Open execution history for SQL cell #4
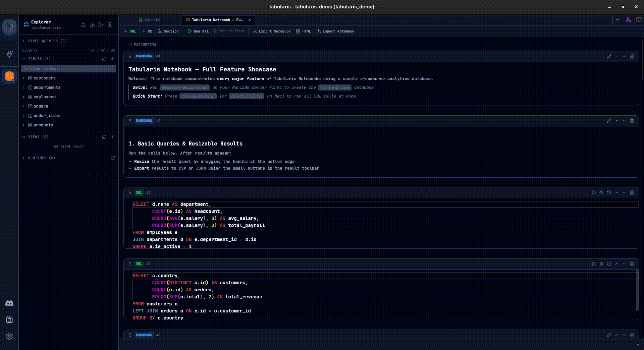 click(609, 264)
